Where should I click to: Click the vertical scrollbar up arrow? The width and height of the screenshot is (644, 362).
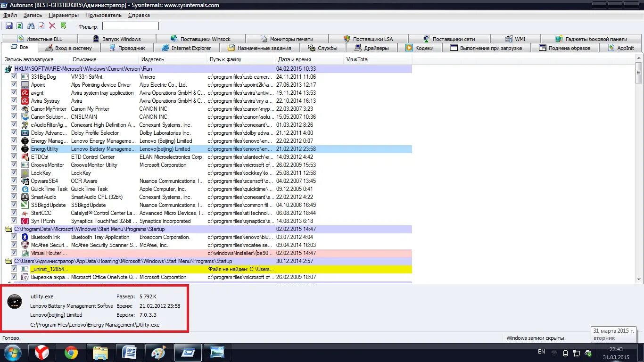click(639, 59)
